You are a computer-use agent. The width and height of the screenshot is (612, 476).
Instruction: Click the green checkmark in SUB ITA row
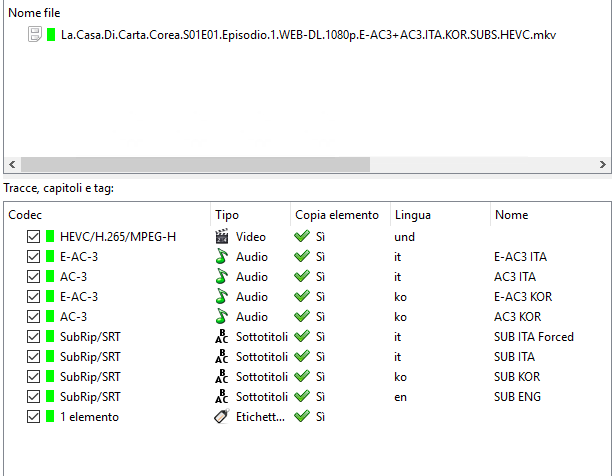click(302, 356)
